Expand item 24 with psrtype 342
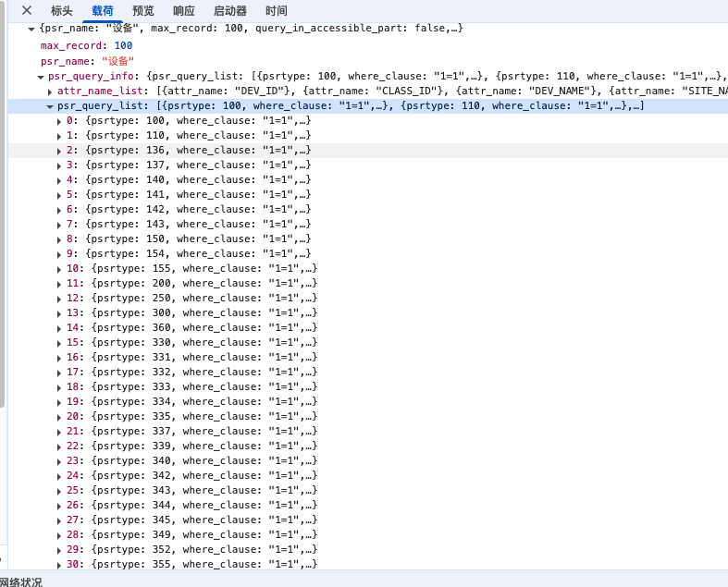The width and height of the screenshot is (728, 587). click(x=59, y=477)
